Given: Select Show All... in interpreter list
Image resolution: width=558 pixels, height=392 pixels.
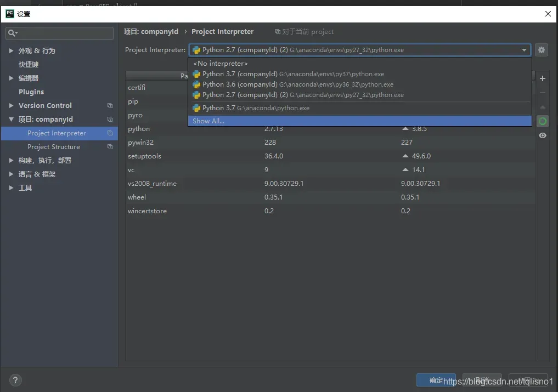Looking at the screenshot, I should tap(360, 121).
